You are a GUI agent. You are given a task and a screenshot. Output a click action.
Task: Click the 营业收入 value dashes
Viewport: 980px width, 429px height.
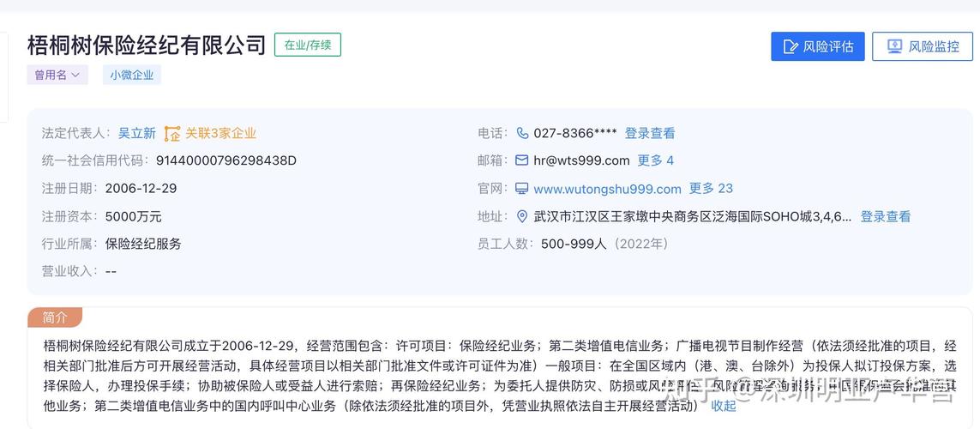111,271
